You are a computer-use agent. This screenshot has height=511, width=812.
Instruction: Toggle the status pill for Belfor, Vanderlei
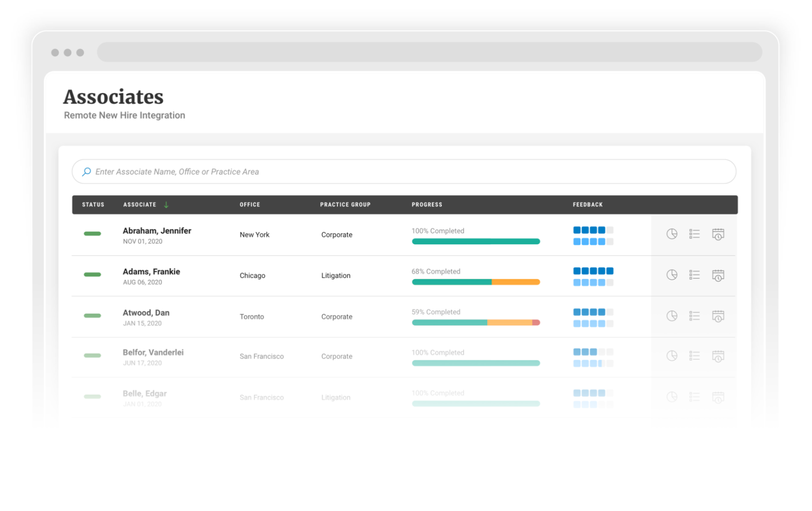(x=93, y=356)
